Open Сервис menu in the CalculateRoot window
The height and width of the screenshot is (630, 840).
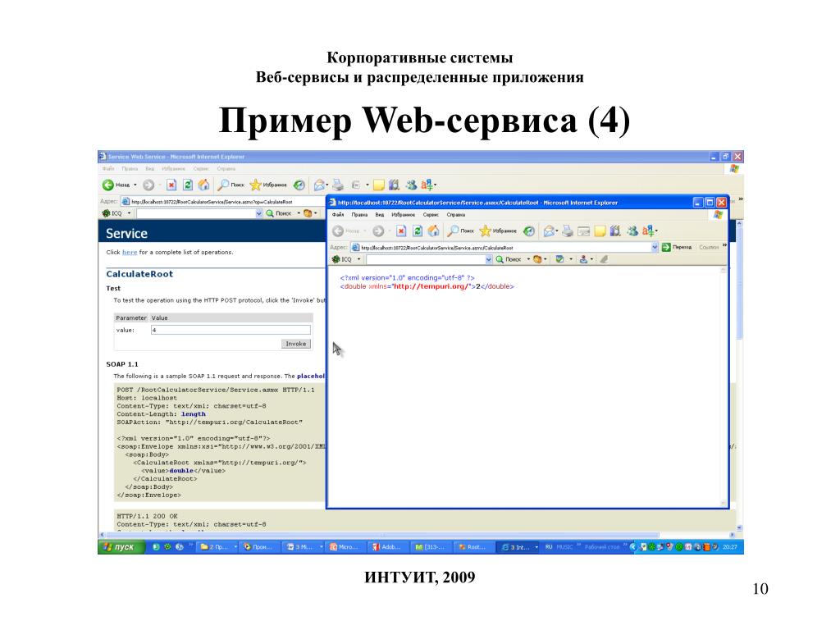[x=431, y=215]
